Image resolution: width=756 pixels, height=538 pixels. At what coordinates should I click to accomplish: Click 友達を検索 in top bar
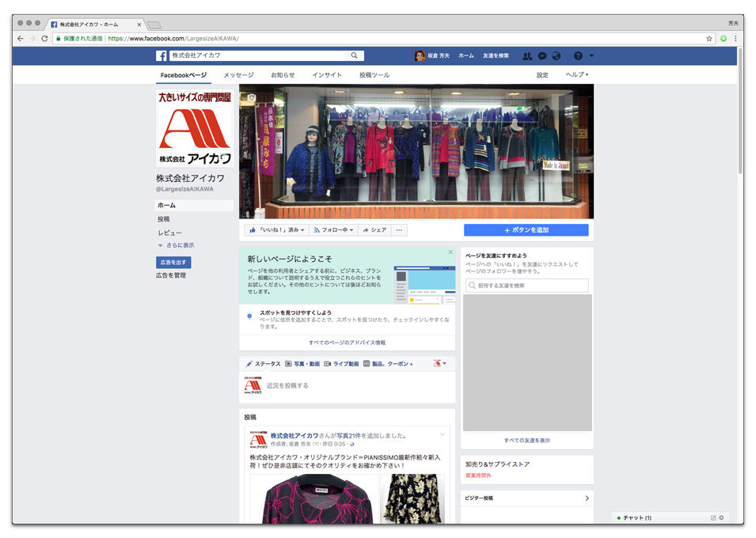point(496,56)
